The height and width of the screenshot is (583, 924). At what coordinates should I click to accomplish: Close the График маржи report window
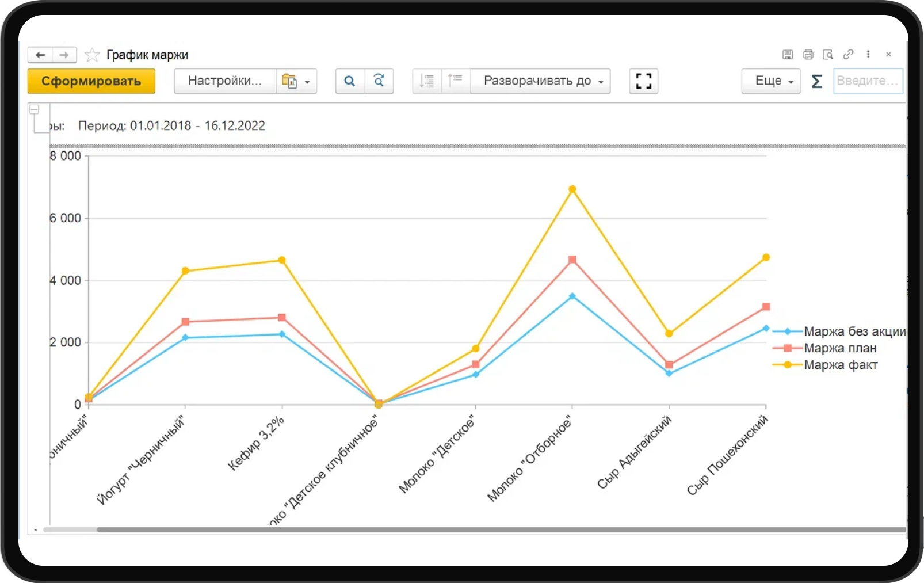[888, 54]
